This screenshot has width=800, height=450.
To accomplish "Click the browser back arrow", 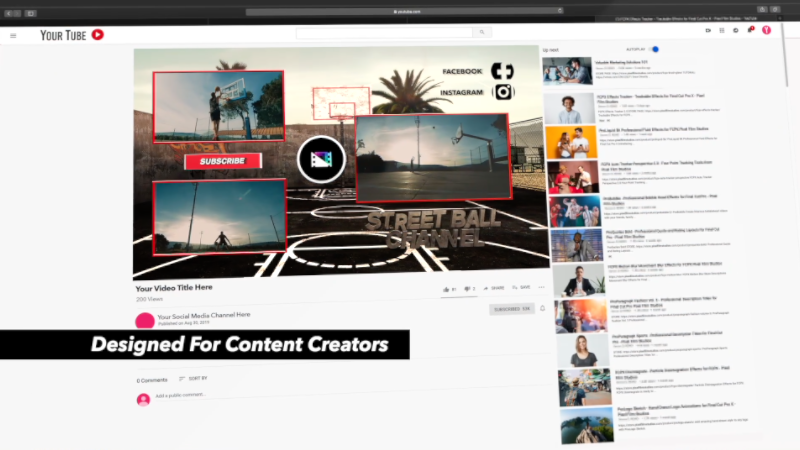I will click(x=9, y=13).
